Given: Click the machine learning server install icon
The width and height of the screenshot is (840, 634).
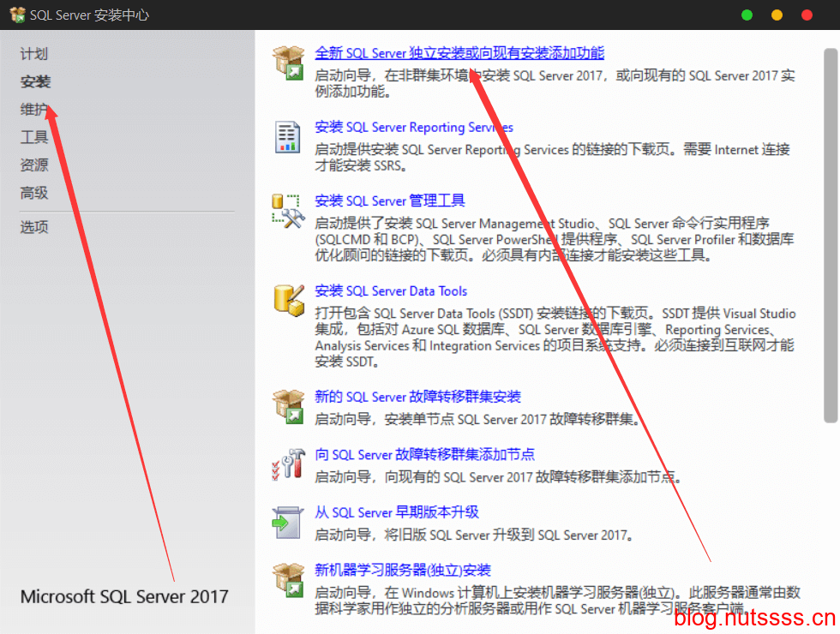Looking at the screenshot, I should point(288,580).
